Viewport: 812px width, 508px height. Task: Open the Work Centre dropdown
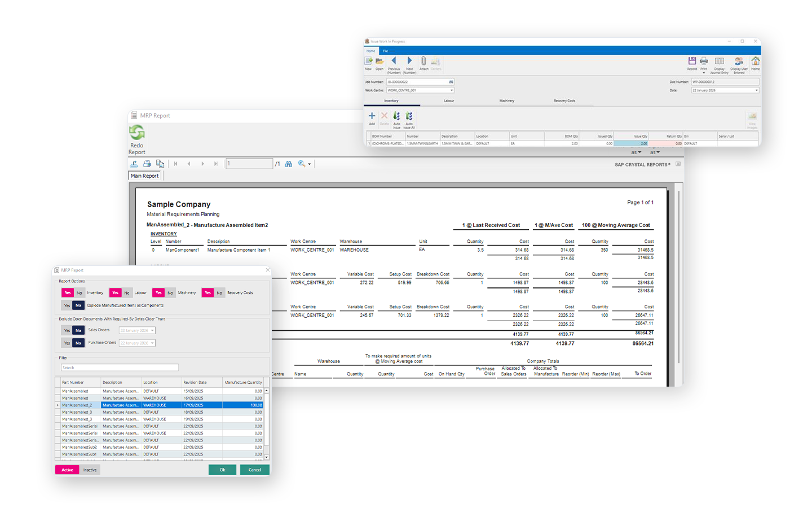click(x=451, y=90)
